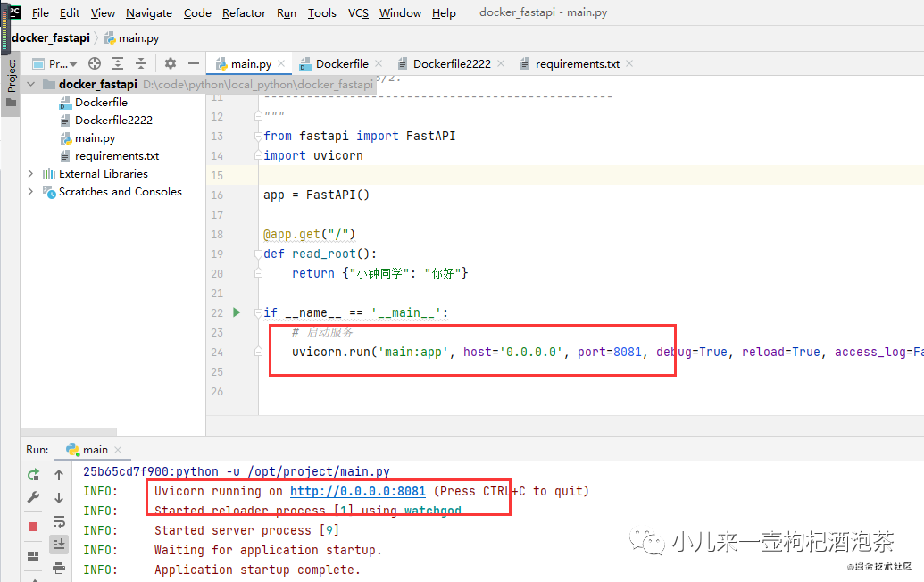Open the Window menu
The height and width of the screenshot is (582, 924).
click(x=400, y=13)
